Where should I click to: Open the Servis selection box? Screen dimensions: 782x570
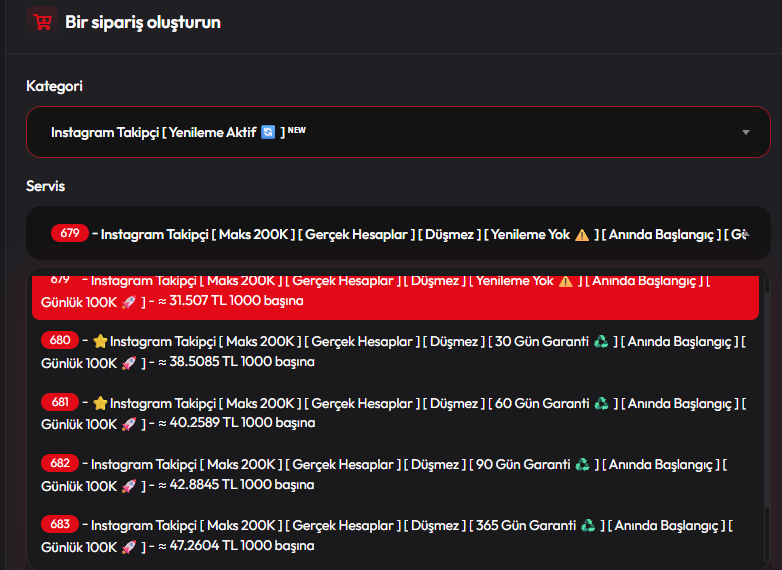pyautogui.click(x=398, y=233)
